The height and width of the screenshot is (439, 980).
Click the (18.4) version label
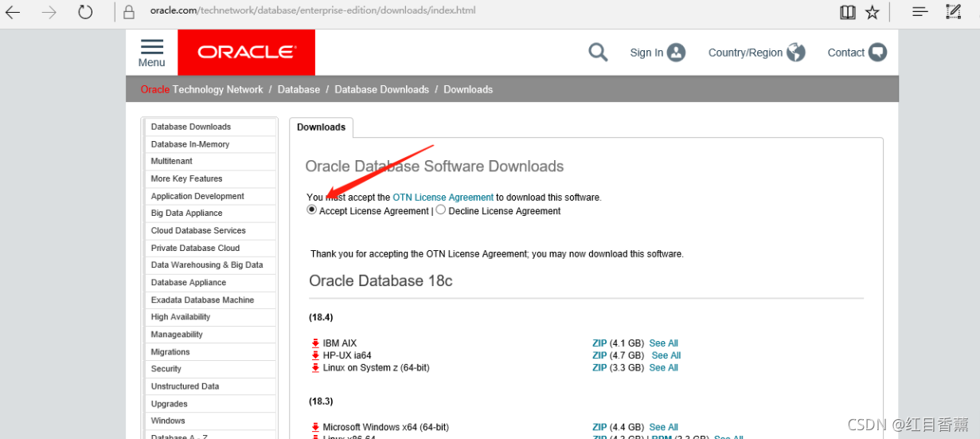click(321, 317)
